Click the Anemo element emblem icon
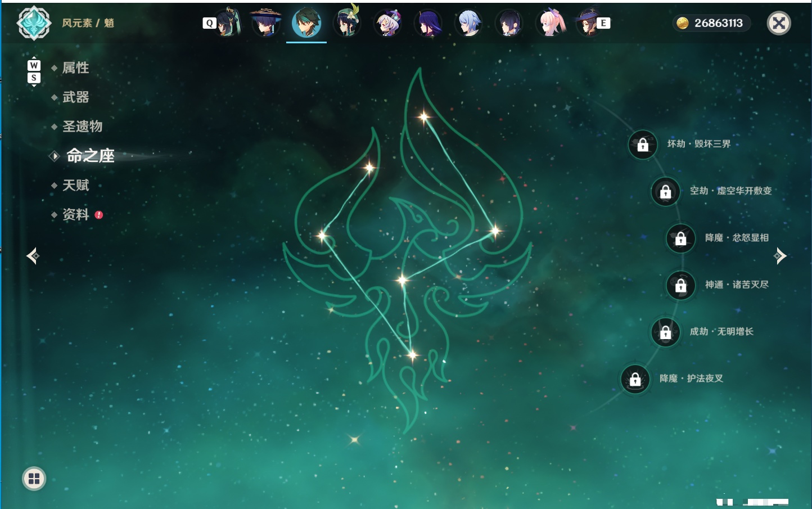The image size is (812, 509). [x=34, y=23]
